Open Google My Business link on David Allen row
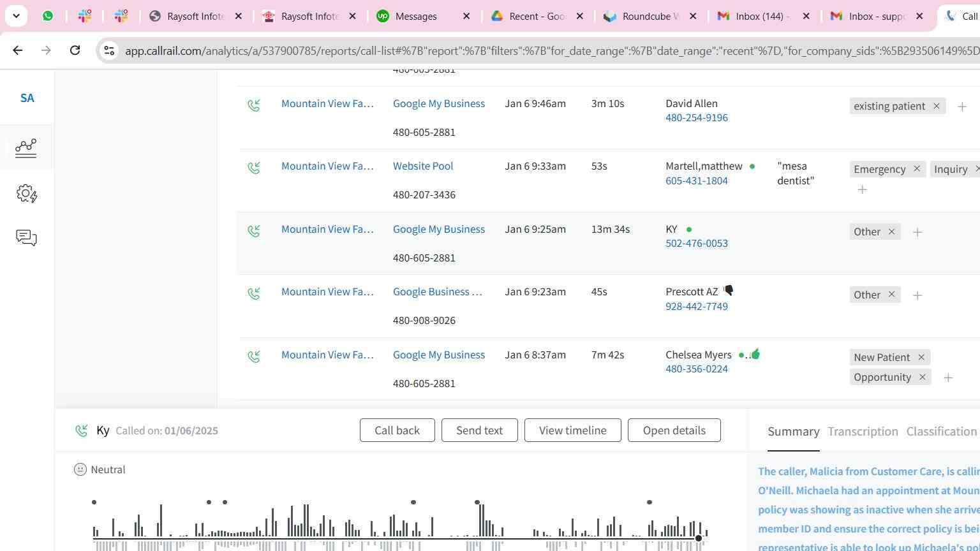This screenshot has height=551, width=980. (438, 104)
